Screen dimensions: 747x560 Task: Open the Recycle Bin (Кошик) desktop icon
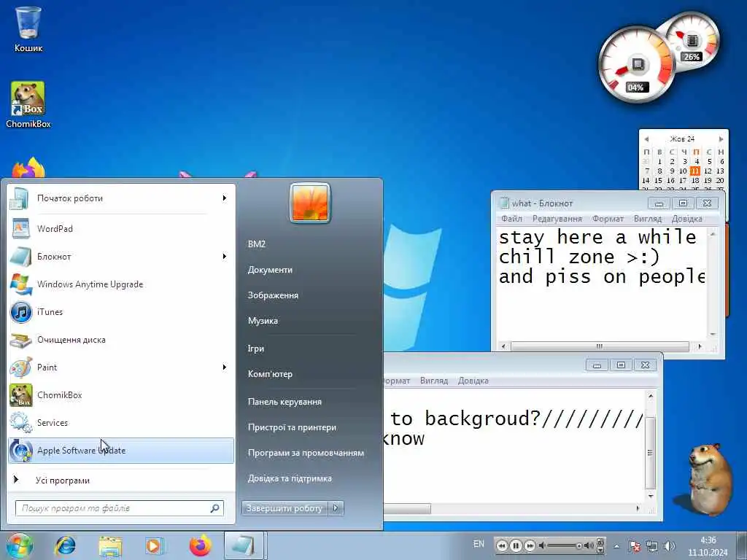point(28,29)
